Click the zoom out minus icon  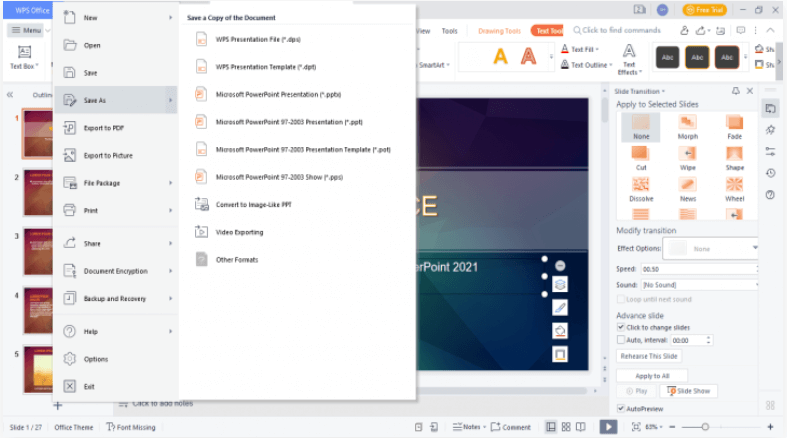point(672,427)
